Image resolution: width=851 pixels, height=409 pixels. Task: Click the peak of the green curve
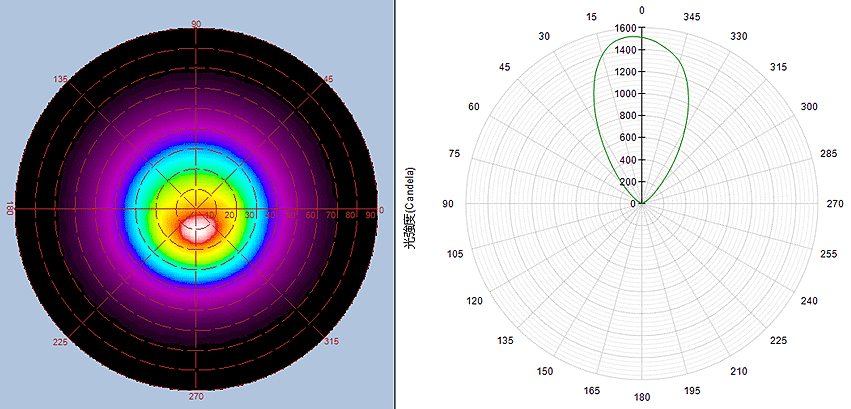pyautogui.click(x=642, y=37)
